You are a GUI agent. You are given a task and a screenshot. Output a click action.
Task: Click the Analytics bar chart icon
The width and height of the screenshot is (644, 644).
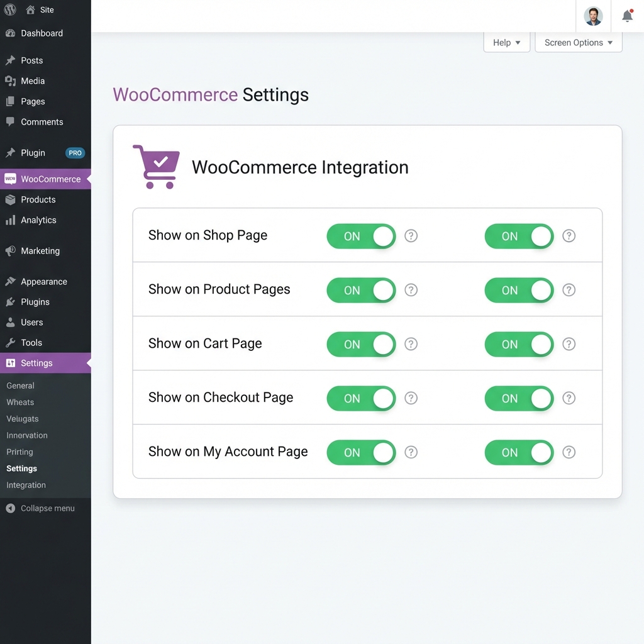(x=10, y=220)
